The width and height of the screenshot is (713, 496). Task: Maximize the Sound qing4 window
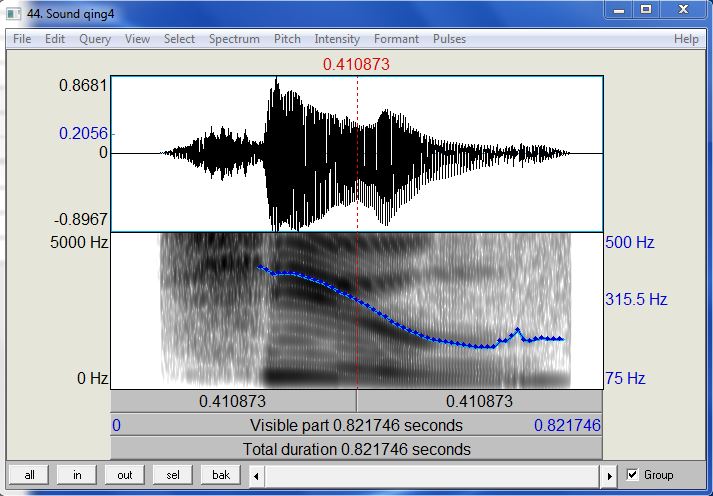pos(646,9)
